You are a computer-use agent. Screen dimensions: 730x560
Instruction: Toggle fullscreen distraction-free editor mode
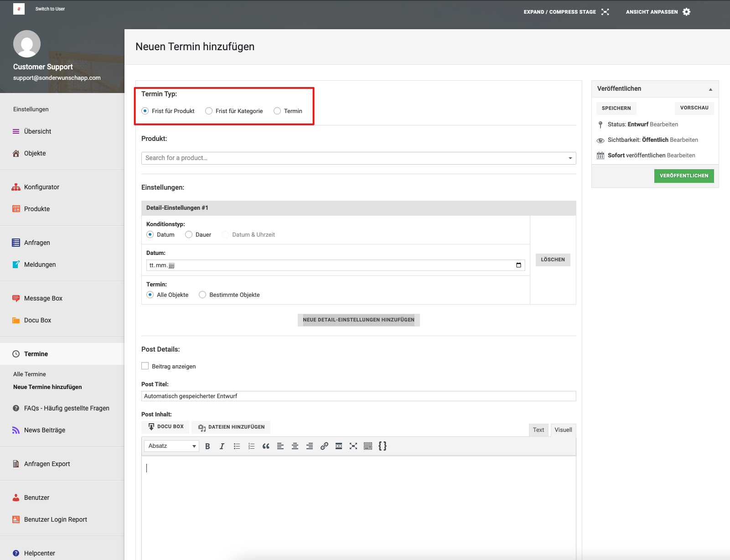pos(353,446)
